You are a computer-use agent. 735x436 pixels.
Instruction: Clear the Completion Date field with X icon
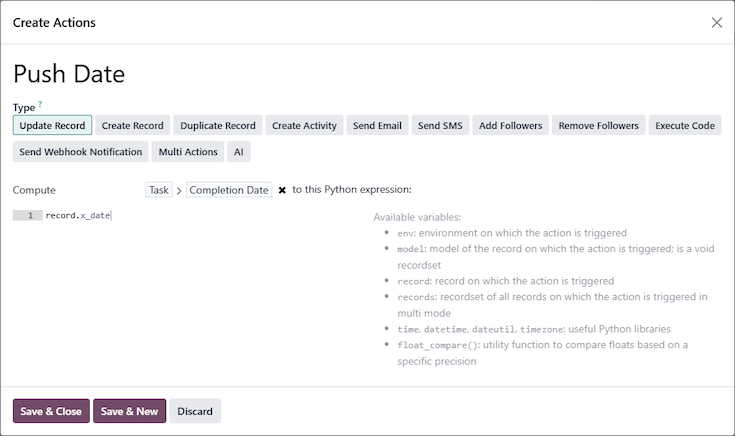pyautogui.click(x=282, y=190)
